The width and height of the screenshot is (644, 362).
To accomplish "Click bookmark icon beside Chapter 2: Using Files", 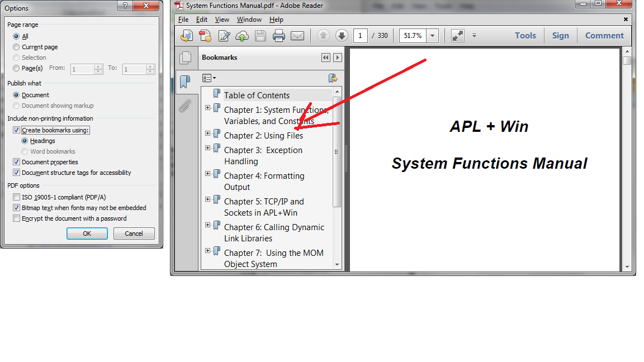I will [217, 134].
